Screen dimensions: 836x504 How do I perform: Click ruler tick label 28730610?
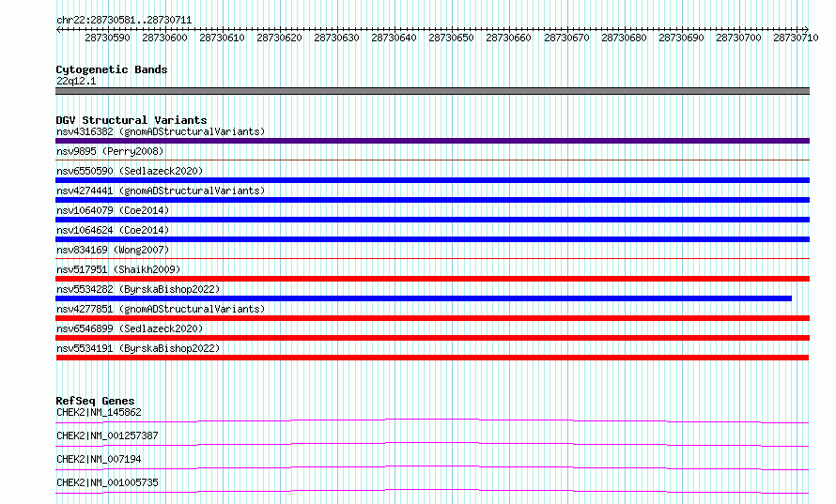click(222, 38)
